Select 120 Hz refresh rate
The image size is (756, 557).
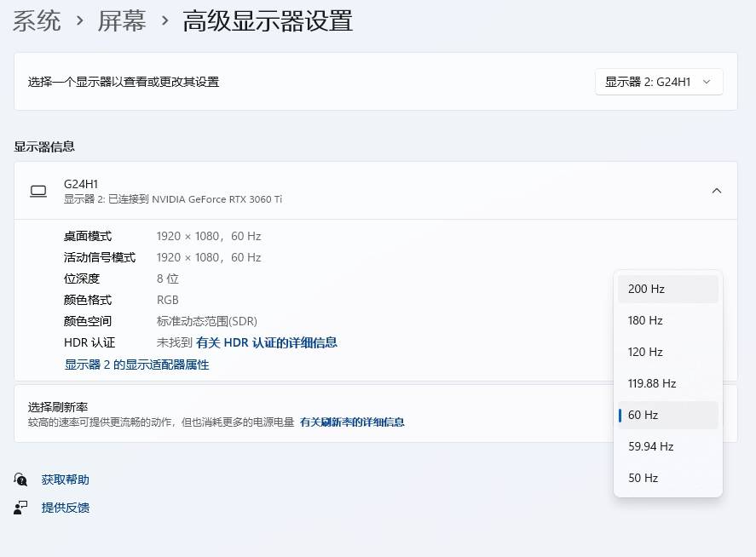click(x=667, y=353)
